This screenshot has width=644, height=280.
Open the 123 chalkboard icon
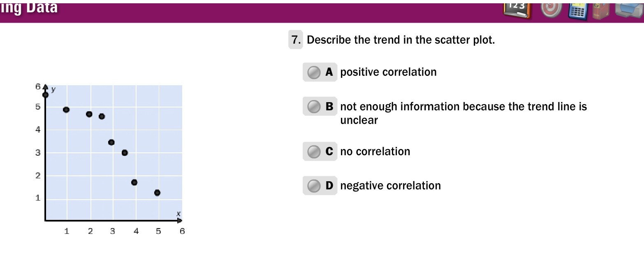[x=517, y=10]
